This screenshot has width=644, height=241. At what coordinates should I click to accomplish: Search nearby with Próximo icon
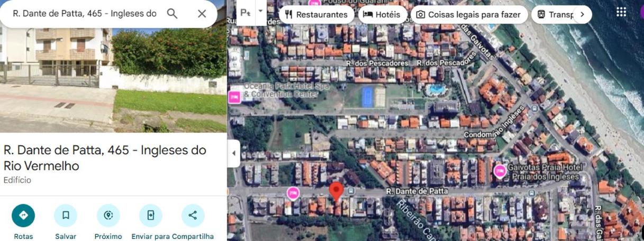click(108, 216)
